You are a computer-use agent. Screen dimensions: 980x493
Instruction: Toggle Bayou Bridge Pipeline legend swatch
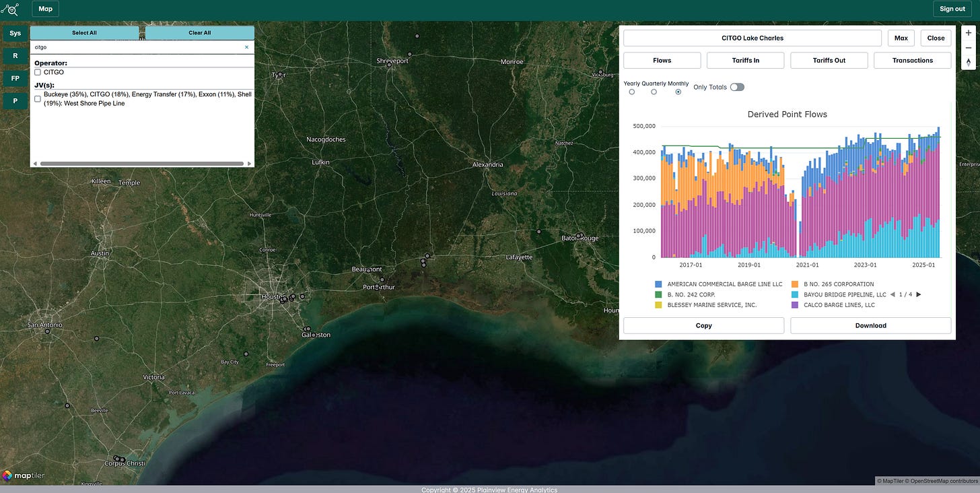(x=794, y=294)
